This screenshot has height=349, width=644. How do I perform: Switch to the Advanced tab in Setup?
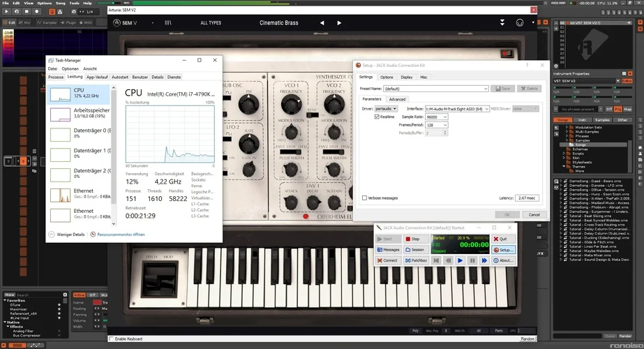pyautogui.click(x=397, y=99)
